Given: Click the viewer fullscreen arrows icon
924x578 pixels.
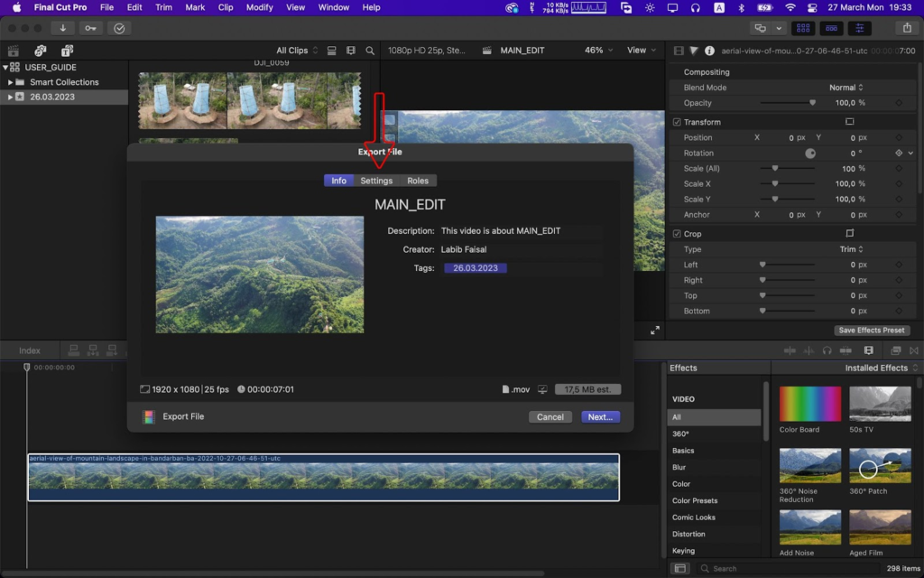Looking at the screenshot, I should pyautogui.click(x=655, y=331).
